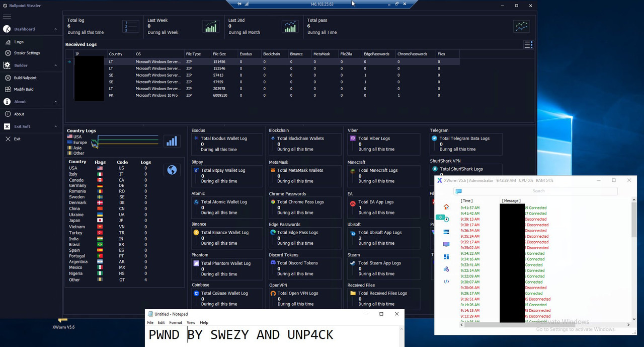Screen dimensions: 644x347
Task: Collapse the Builder sidebar section
Action: tap(56, 65)
